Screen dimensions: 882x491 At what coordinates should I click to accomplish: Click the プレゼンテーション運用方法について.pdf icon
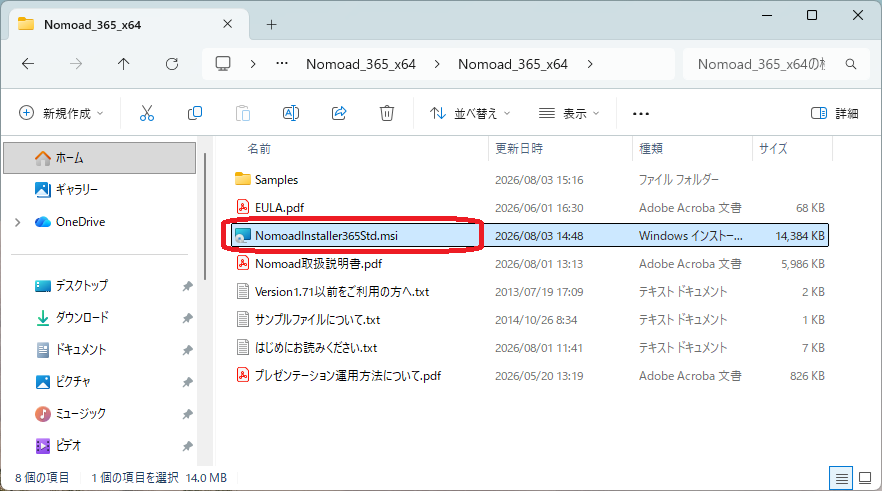point(242,375)
